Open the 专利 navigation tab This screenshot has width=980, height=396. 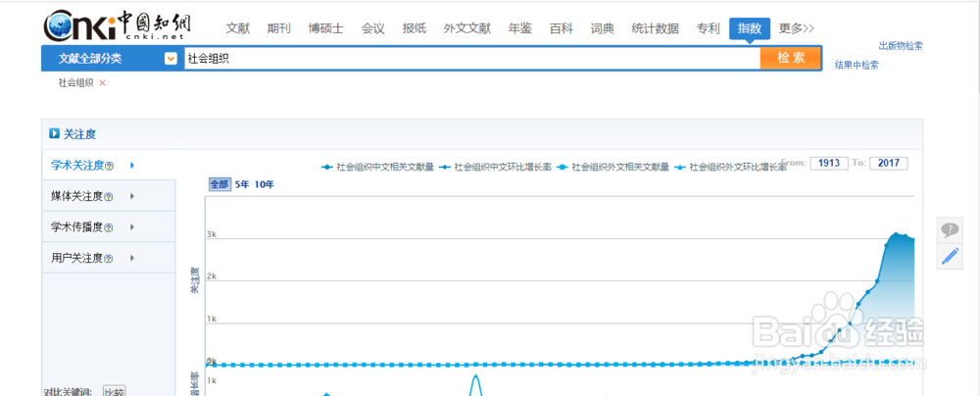(x=709, y=28)
